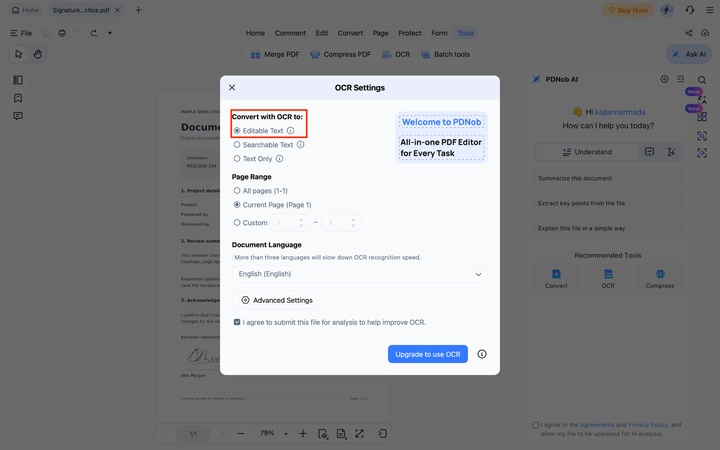The width and height of the screenshot is (720, 450).
Task: Choose All pages (1-1) radio option
Action: [237, 191]
